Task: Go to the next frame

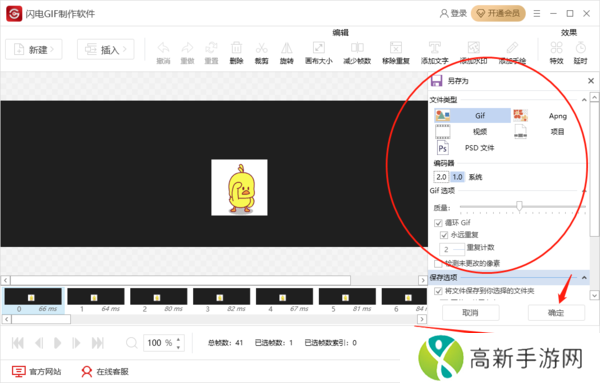Action: pos(76,343)
